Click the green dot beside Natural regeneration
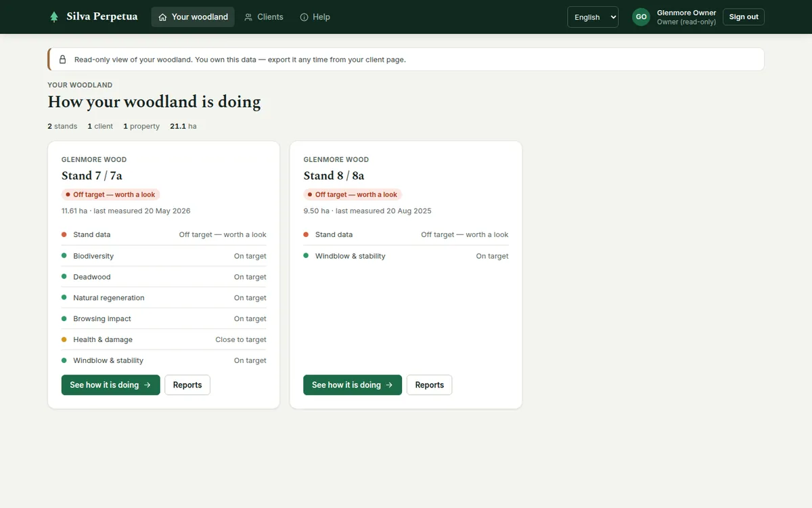Screen dimensions: 812x508 pos(64,297)
